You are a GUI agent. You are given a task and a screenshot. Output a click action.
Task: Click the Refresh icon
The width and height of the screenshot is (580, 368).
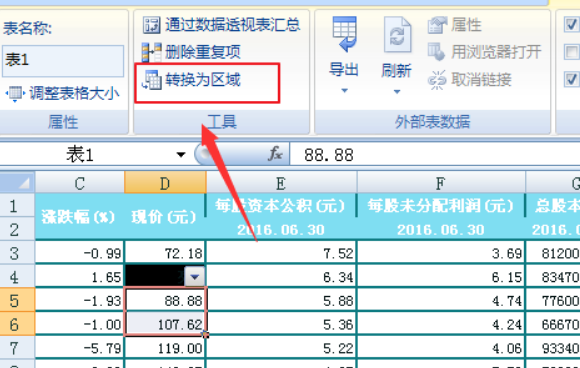pyautogui.click(x=397, y=35)
